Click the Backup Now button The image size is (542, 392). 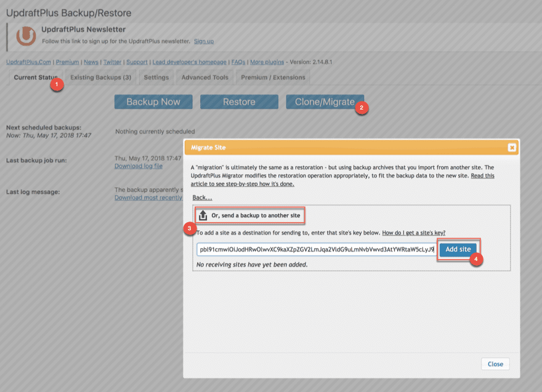pyautogui.click(x=153, y=102)
